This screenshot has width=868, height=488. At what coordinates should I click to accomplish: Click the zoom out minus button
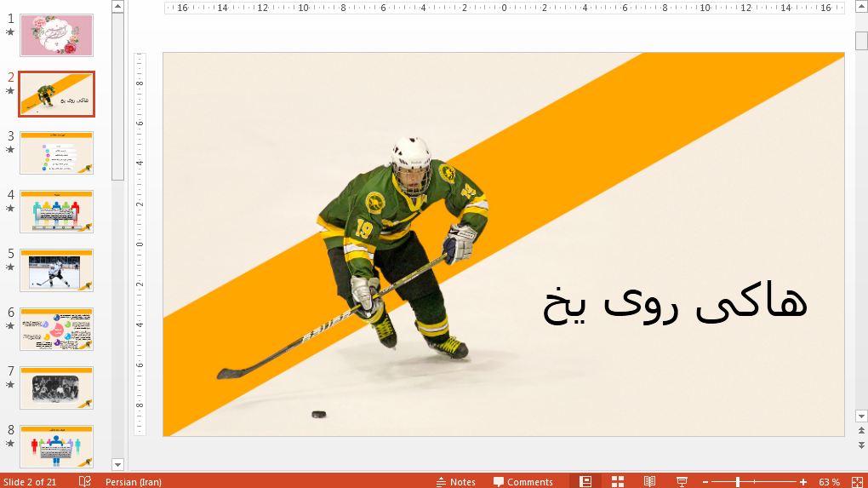705,482
